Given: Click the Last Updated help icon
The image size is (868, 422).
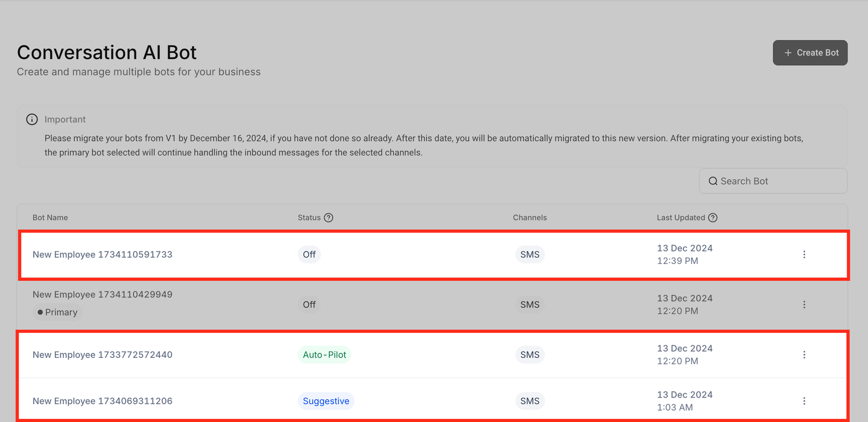Looking at the screenshot, I should click(x=713, y=218).
